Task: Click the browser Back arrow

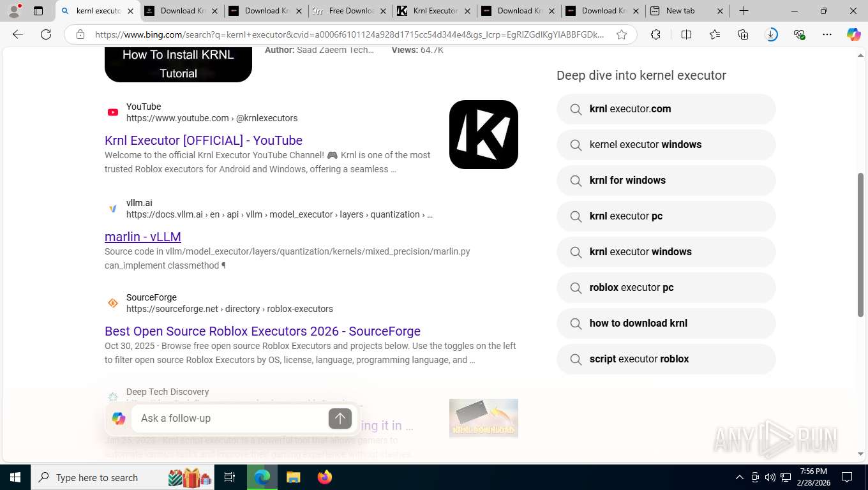Action: [x=18, y=34]
